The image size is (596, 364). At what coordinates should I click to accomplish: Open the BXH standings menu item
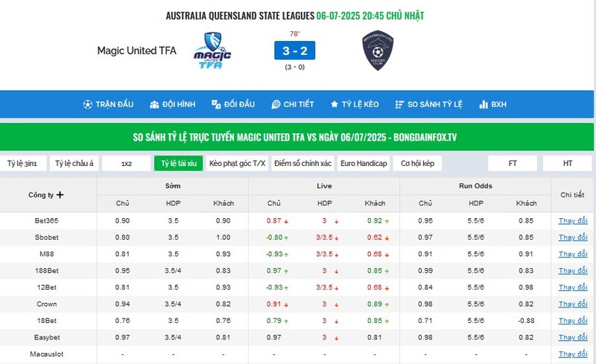click(492, 104)
